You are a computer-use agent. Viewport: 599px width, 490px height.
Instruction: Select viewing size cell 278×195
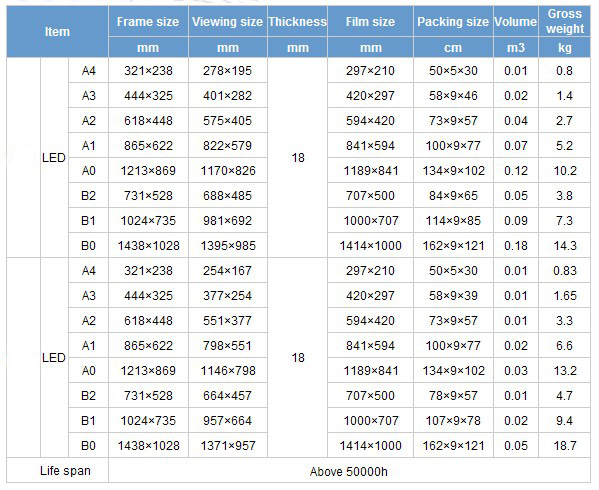[228, 71]
